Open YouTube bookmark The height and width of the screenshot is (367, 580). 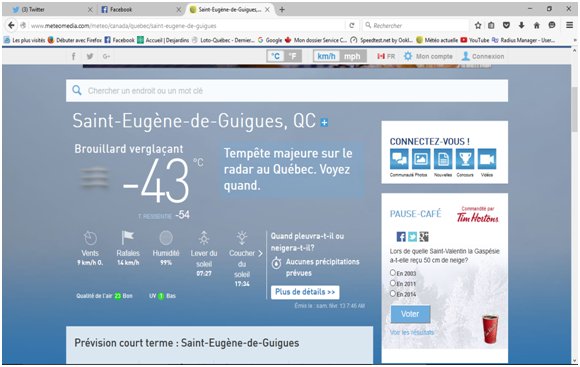pyautogui.click(x=475, y=40)
